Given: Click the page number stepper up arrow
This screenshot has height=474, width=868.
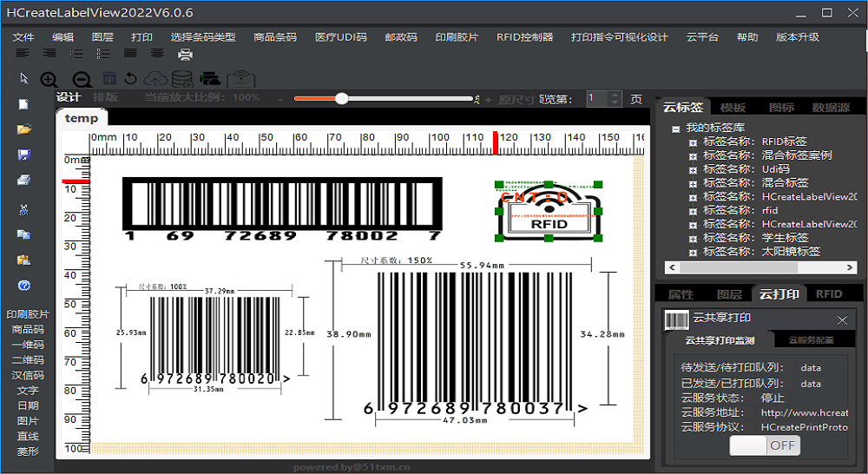Looking at the screenshot, I should coord(615,95).
